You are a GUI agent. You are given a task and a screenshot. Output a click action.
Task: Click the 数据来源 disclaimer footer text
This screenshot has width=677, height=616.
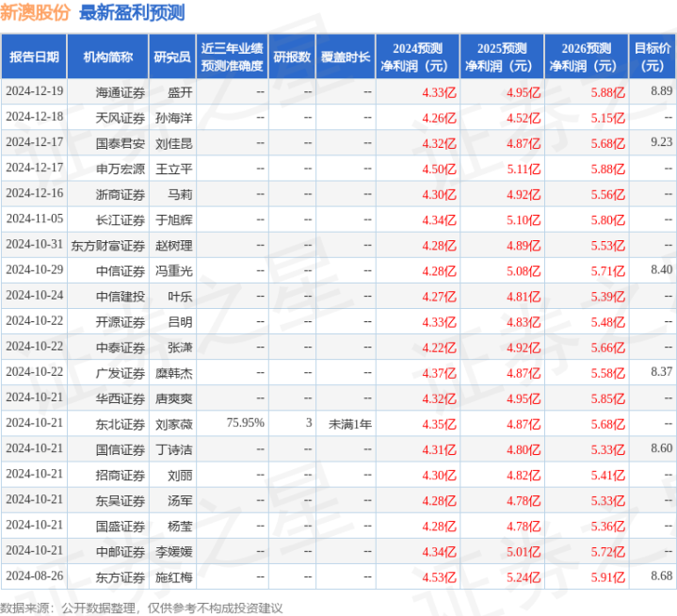(x=141, y=608)
